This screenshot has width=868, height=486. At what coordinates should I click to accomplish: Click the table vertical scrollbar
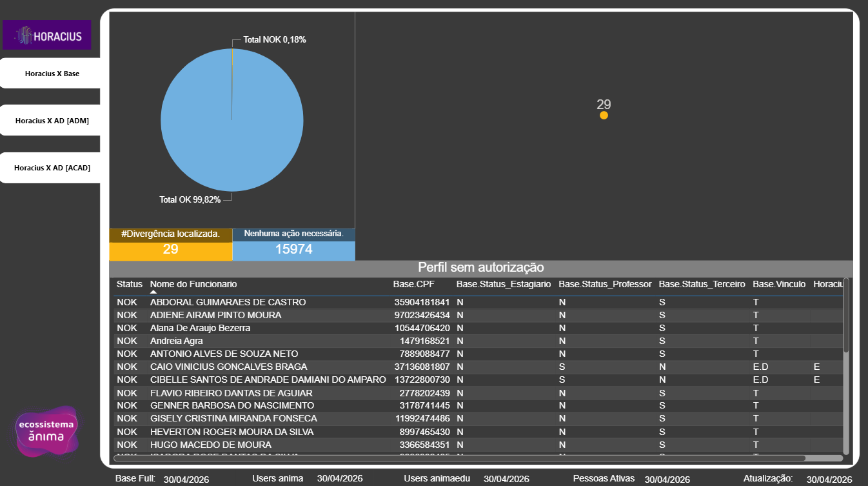[846, 316]
